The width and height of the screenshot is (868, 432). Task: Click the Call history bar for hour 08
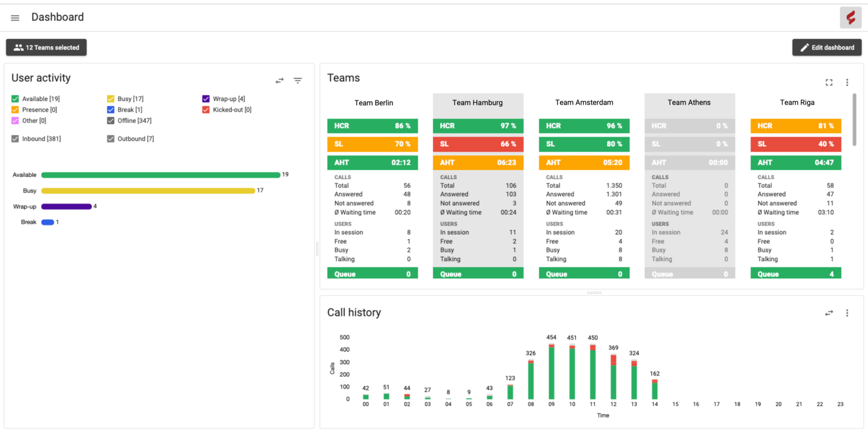pyautogui.click(x=531, y=379)
